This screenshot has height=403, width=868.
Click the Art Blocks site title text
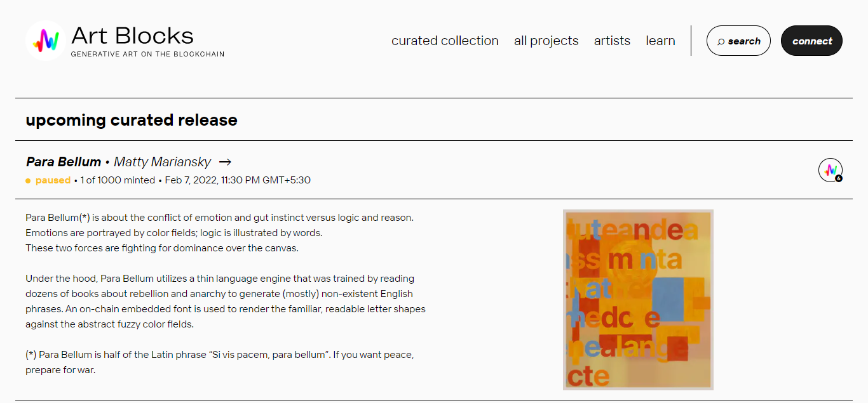[x=132, y=36]
